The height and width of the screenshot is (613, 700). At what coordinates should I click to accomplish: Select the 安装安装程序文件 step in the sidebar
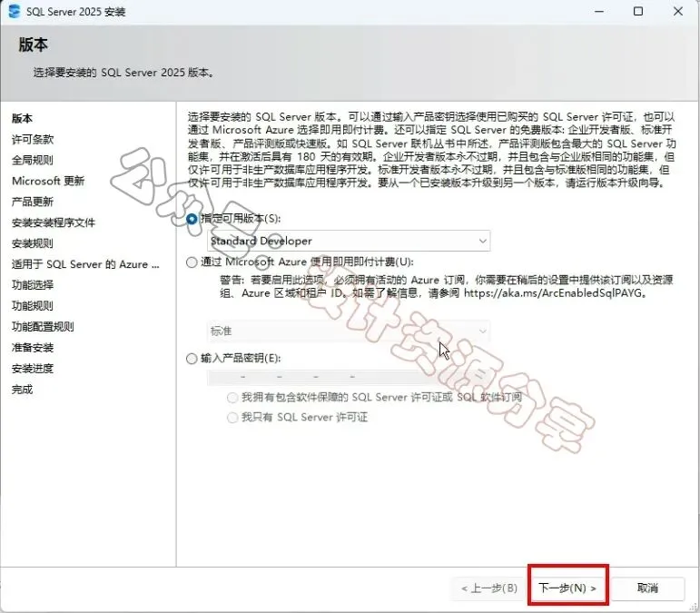tap(54, 222)
